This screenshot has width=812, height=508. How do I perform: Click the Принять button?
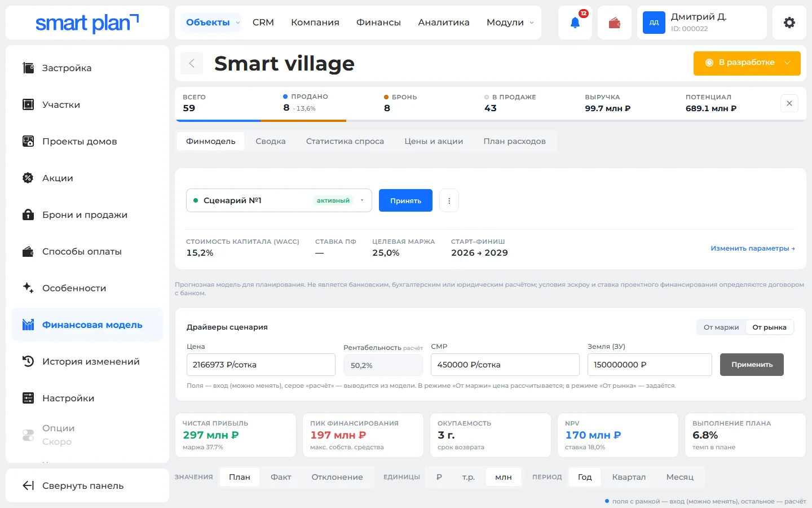point(405,200)
